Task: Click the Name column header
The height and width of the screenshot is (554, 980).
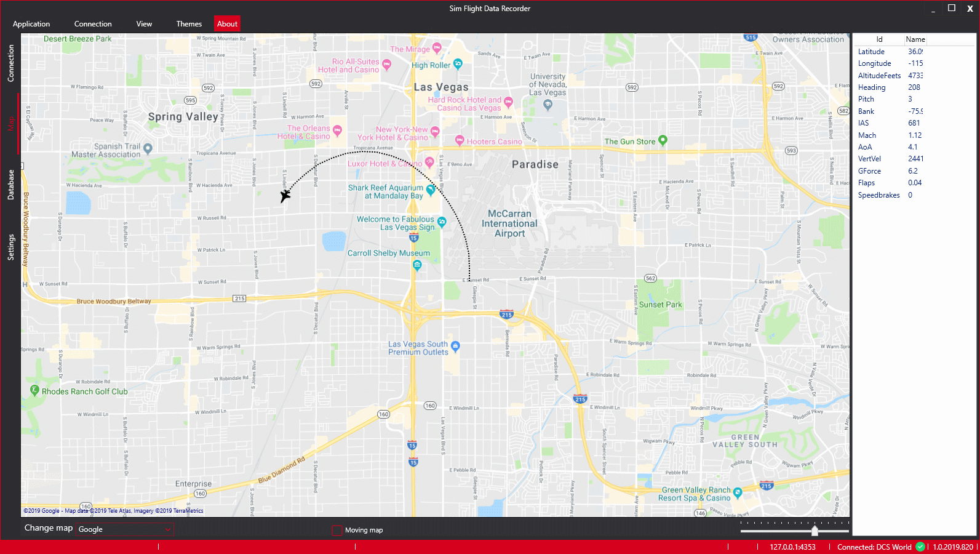Action: (915, 39)
